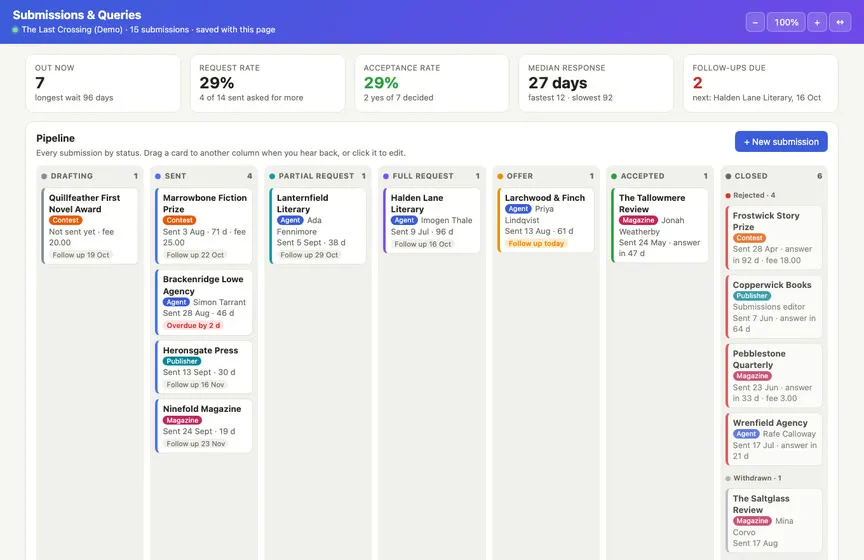864x560 pixels.
Task: Click the Accepted column header
Action: tap(660, 176)
